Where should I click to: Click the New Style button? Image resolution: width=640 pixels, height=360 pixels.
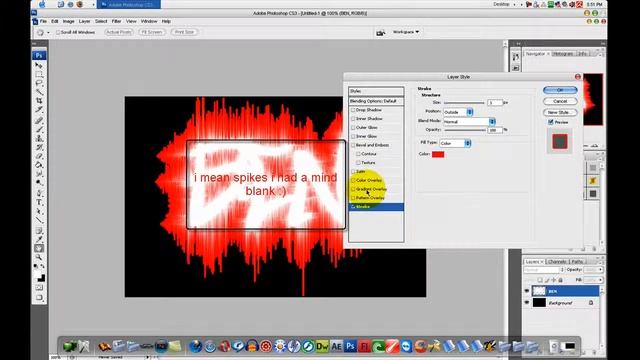(560, 112)
